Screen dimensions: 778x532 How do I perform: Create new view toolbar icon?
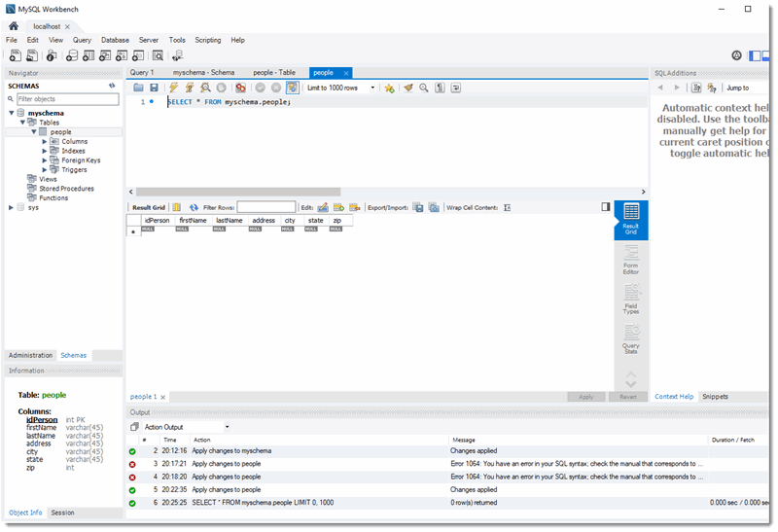pos(105,55)
